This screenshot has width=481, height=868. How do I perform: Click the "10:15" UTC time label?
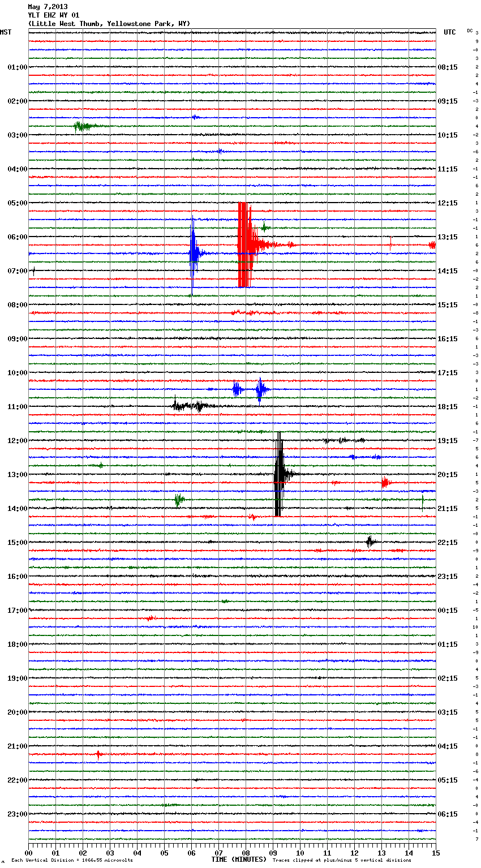pos(448,135)
